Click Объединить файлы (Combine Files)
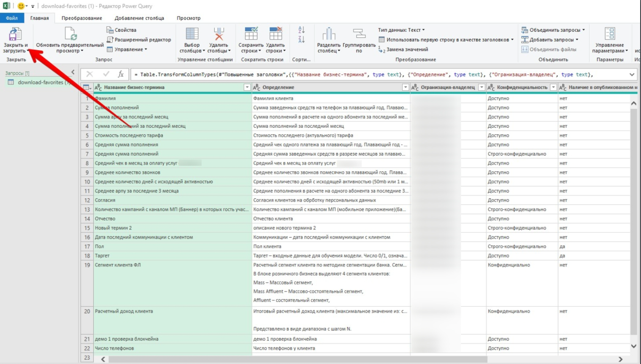The width and height of the screenshot is (641, 364). 549,49
